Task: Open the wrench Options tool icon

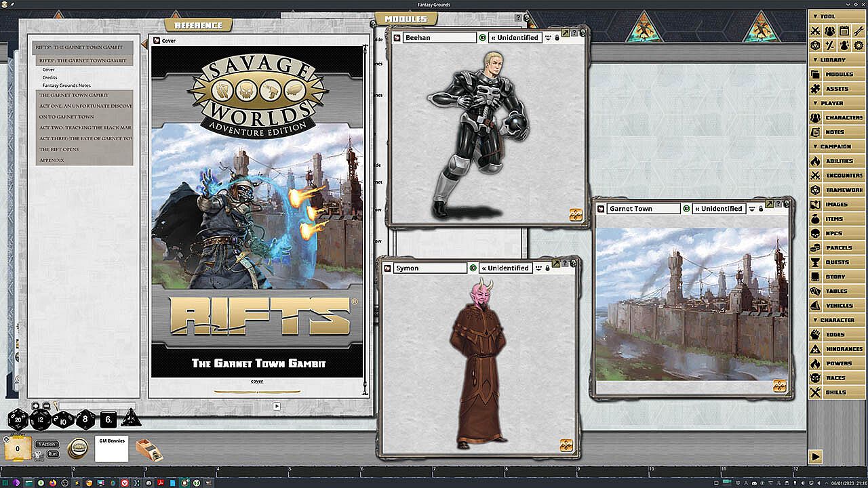Action: [859, 31]
